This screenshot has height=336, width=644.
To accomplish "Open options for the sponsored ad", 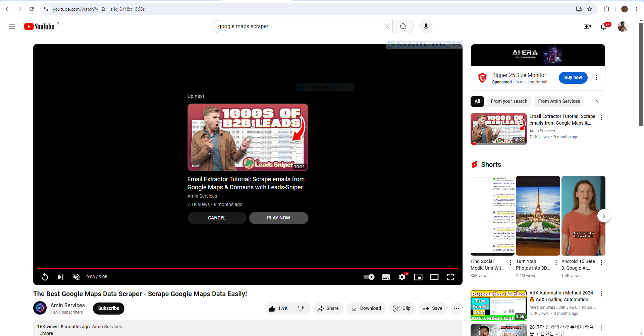I will pyautogui.click(x=596, y=78).
